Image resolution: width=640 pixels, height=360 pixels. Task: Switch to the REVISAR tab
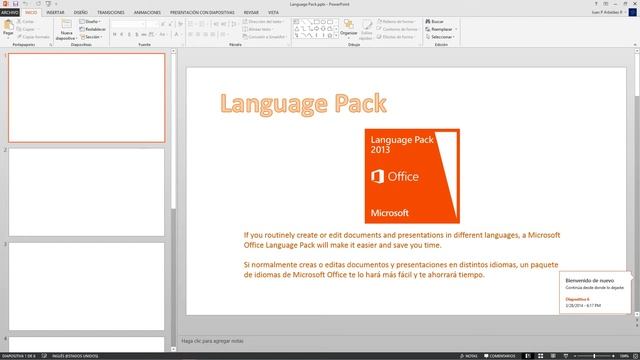pos(251,13)
